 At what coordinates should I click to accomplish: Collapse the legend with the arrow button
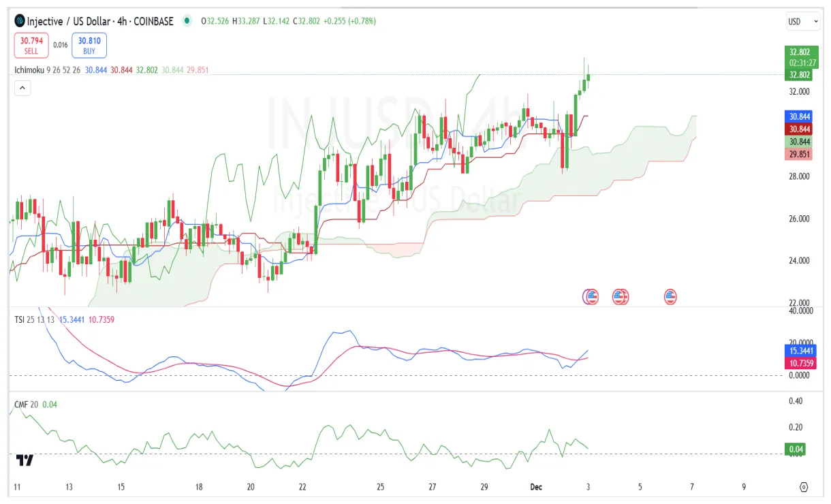point(22,88)
